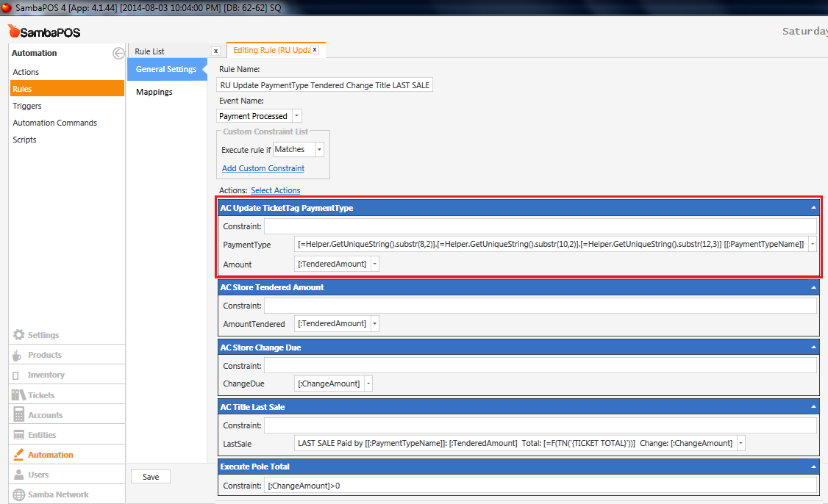This screenshot has height=504, width=828.
Task: Click Add Custom Constraint link
Action: [263, 168]
